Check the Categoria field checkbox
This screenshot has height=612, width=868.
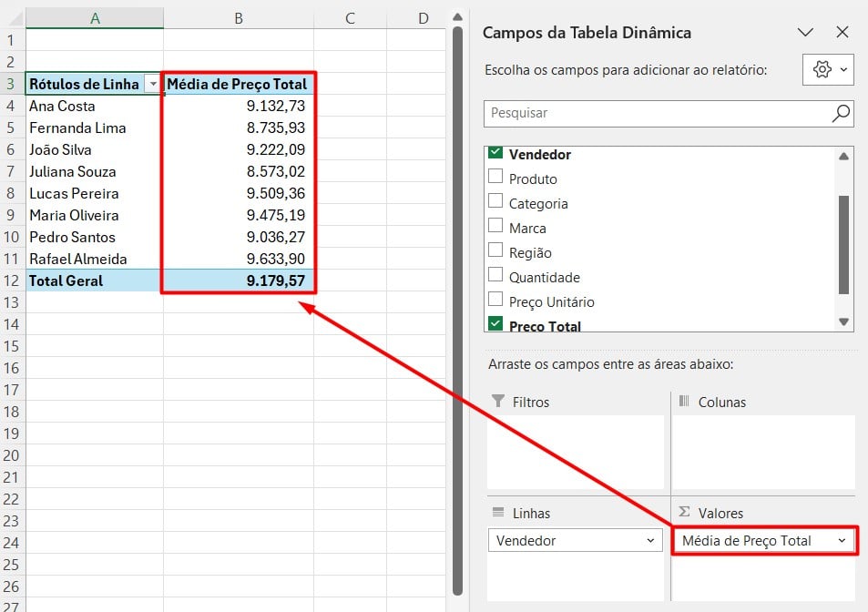495,201
